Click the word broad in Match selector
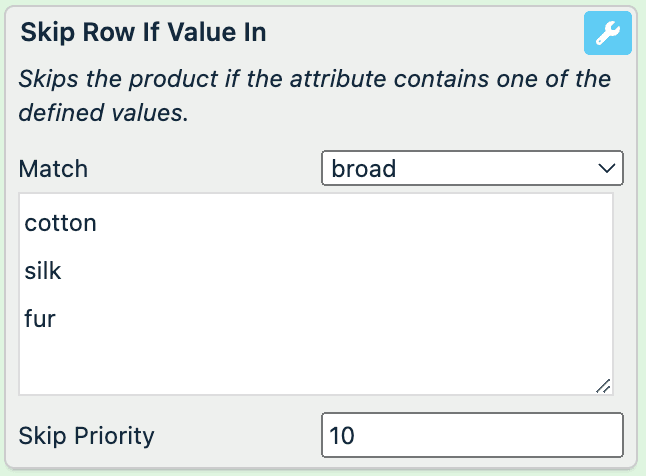Image resolution: width=646 pixels, height=476 pixels. coord(363,169)
